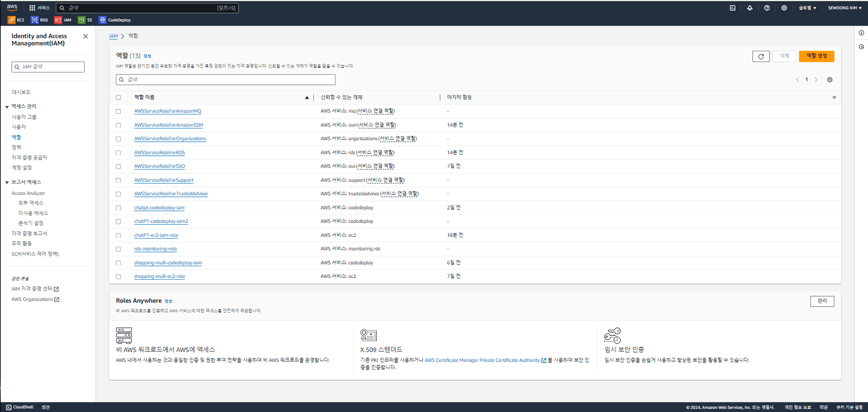Open table preferences gear icon
The width and height of the screenshot is (868, 412).
830,80
